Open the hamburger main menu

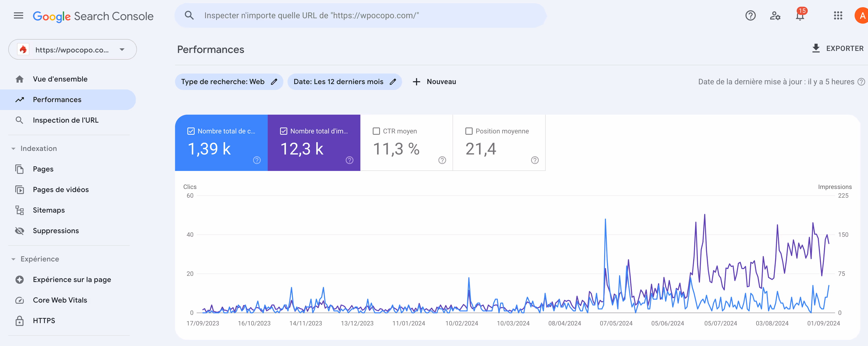(19, 15)
